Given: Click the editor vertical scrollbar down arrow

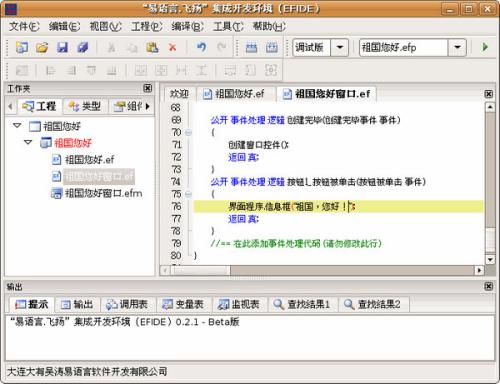Looking at the screenshot, I should [490, 259].
